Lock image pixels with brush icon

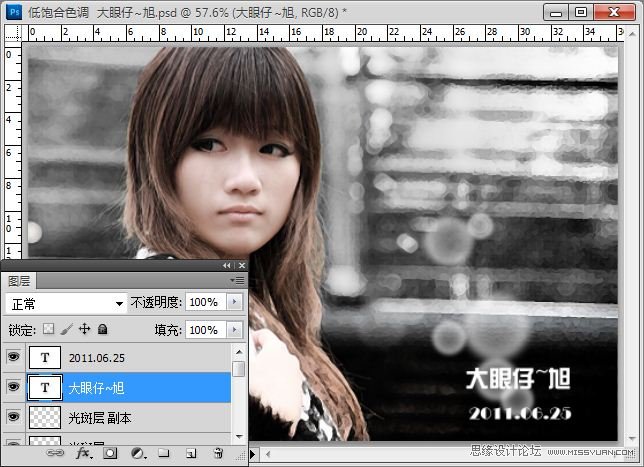tap(67, 329)
